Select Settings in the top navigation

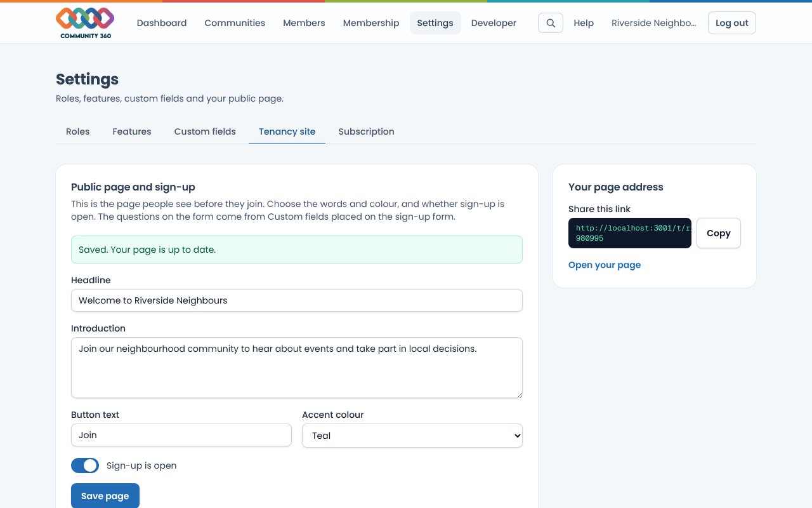[x=435, y=23]
